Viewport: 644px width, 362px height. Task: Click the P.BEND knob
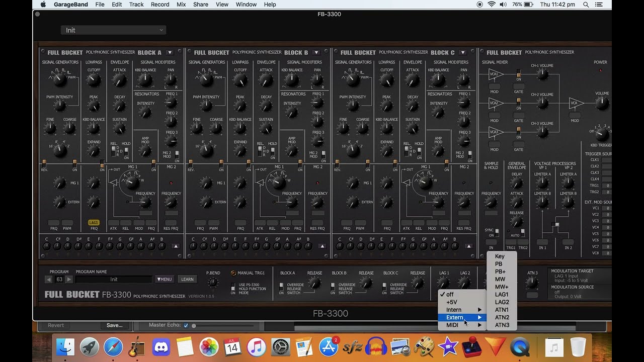213,284
